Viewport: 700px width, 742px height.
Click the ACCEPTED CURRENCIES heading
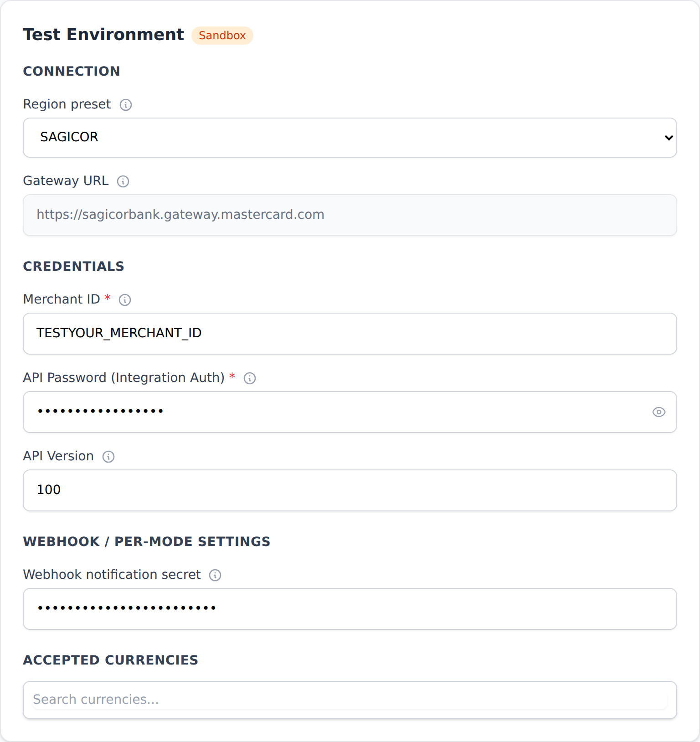tap(111, 660)
